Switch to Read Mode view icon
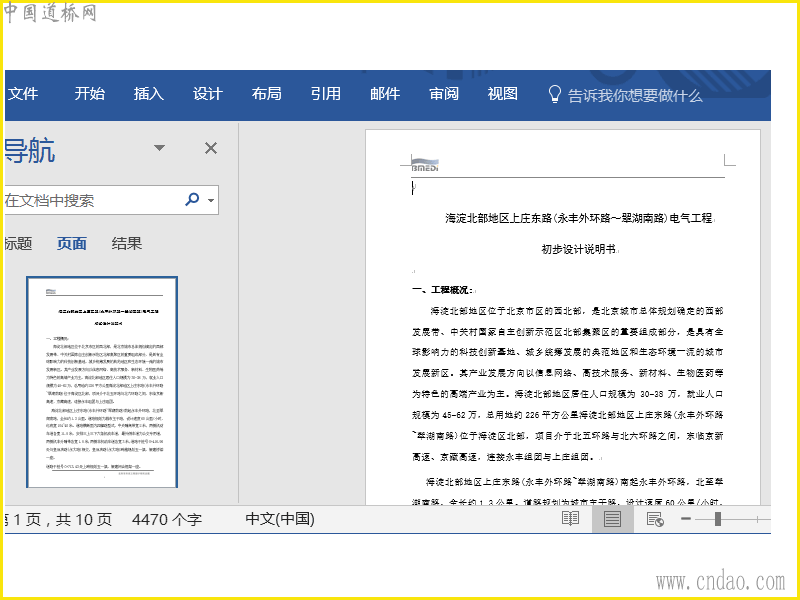The width and height of the screenshot is (800, 600). [570, 519]
